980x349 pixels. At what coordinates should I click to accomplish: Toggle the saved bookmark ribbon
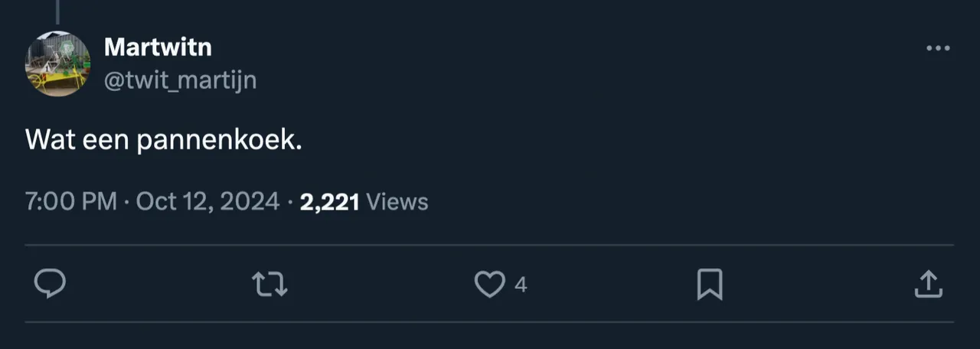(x=710, y=285)
